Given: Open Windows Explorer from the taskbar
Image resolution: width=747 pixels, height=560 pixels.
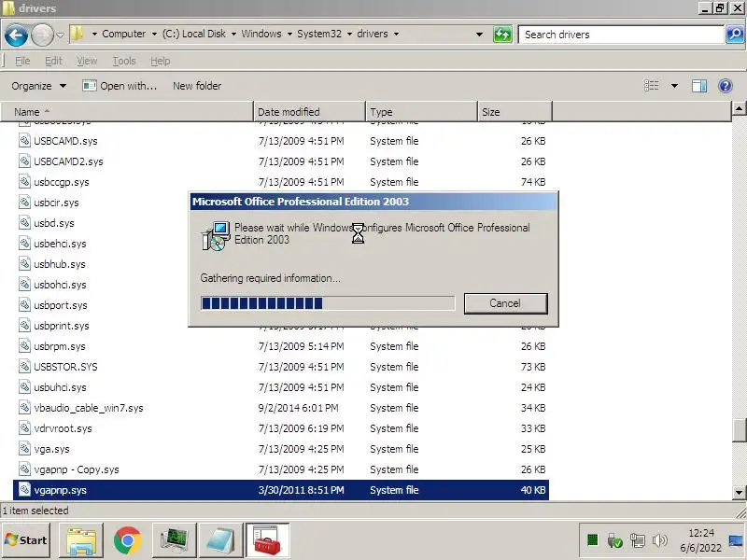Looking at the screenshot, I should coord(81,540).
